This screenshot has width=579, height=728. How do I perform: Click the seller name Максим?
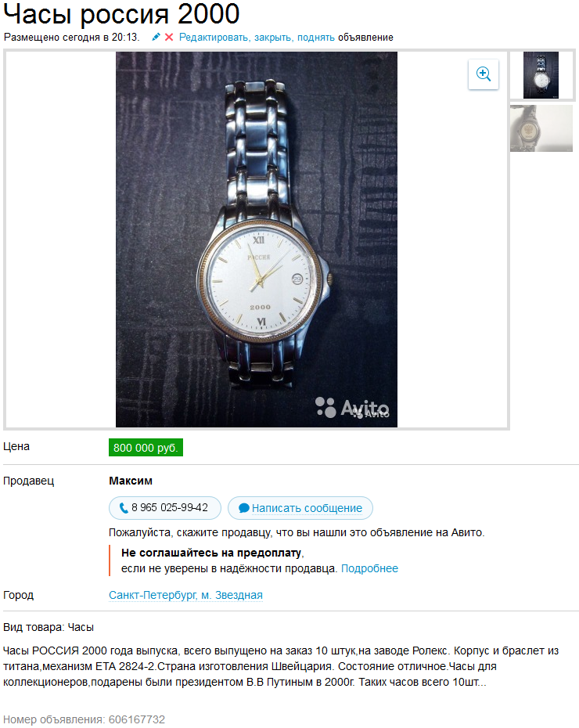point(131,481)
